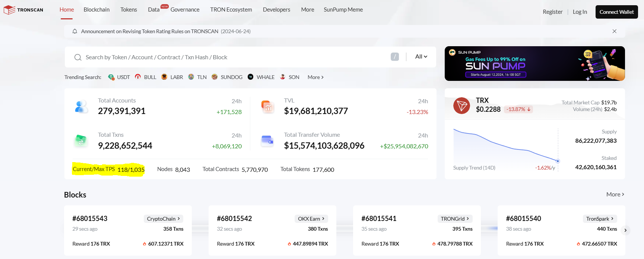Click the blocks carousel next arrow
The image size is (644, 259).
(626, 230)
